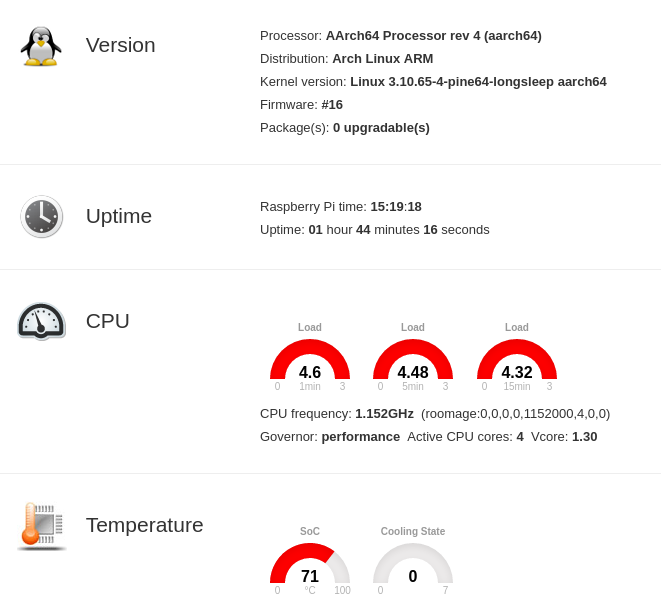Click the Arch Linux ARM distribution text
The height and width of the screenshot is (614, 661).
coord(382,59)
